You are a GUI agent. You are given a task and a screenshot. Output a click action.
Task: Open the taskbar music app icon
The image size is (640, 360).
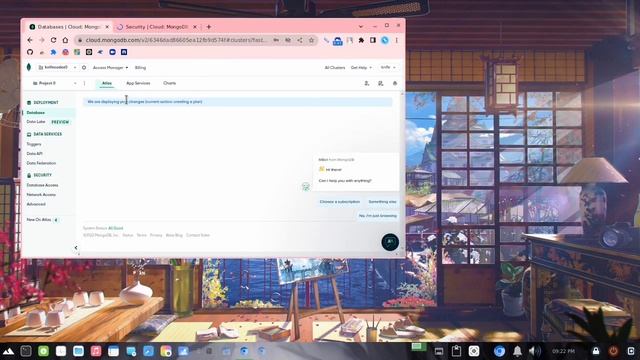pyautogui.click(x=96, y=351)
